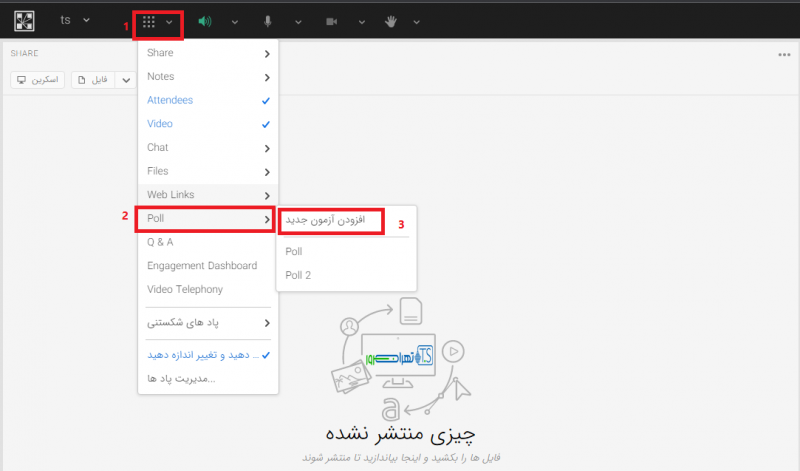Image resolution: width=800 pixels, height=471 pixels.
Task: Mute the green speaker icon
Action: (206, 21)
